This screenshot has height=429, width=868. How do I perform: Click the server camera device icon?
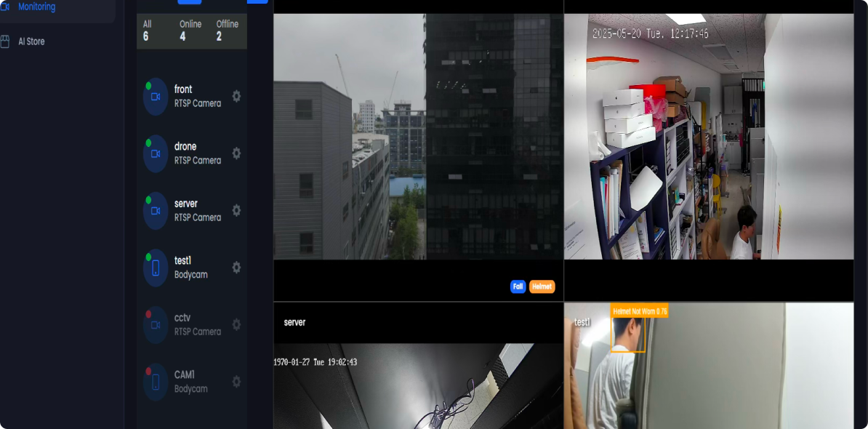(156, 211)
